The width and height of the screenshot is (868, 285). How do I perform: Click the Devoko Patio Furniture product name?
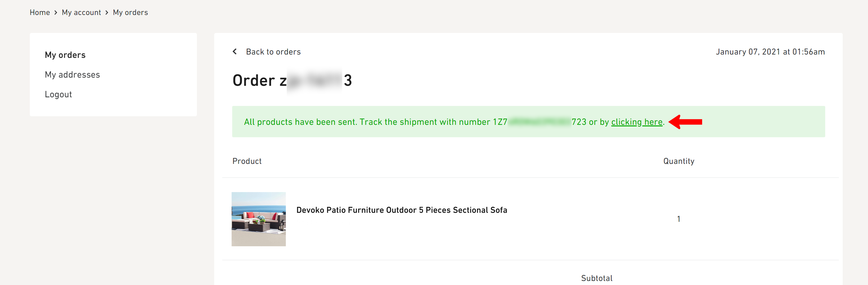click(x=401, y=210)
